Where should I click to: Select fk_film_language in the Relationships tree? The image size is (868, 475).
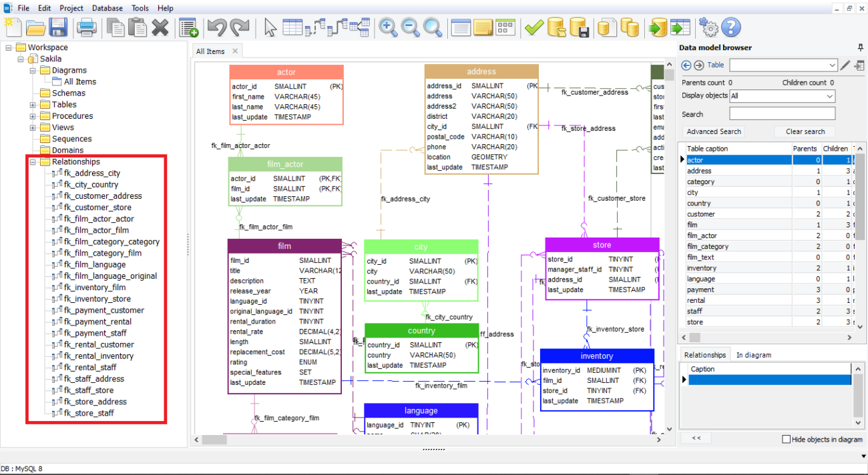(95, 265)
